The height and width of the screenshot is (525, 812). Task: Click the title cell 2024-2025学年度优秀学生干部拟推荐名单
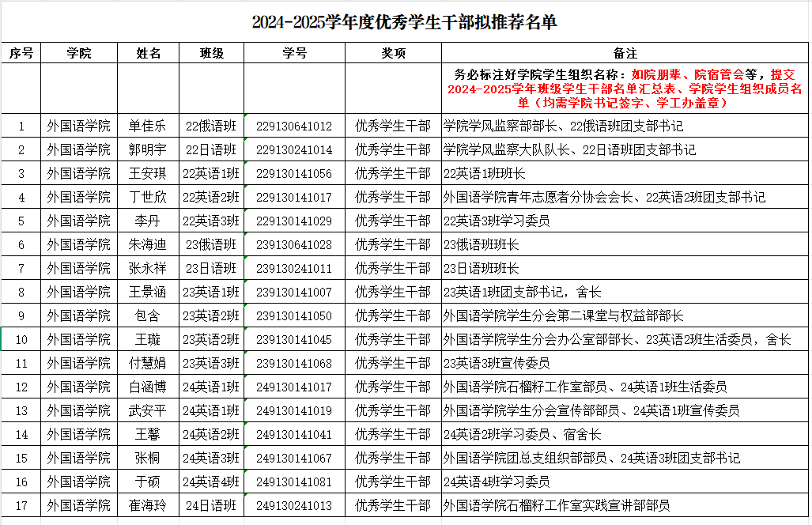click(x=405, y=22)
